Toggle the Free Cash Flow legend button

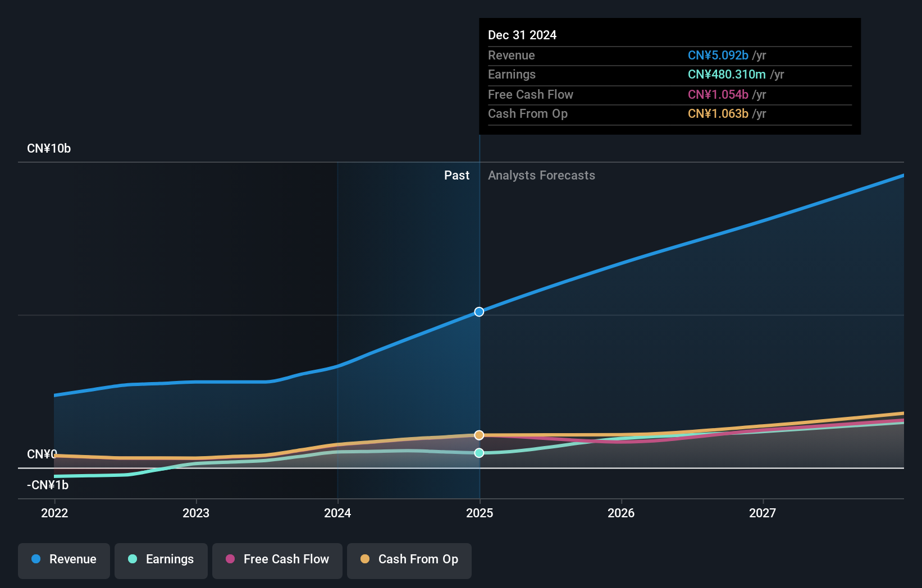point(277,561)
